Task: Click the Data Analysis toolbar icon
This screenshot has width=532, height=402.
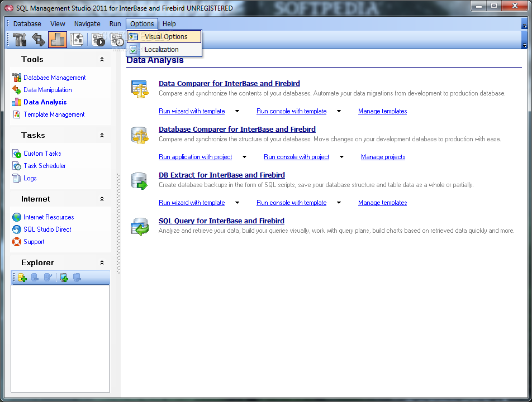Action: 58,40
